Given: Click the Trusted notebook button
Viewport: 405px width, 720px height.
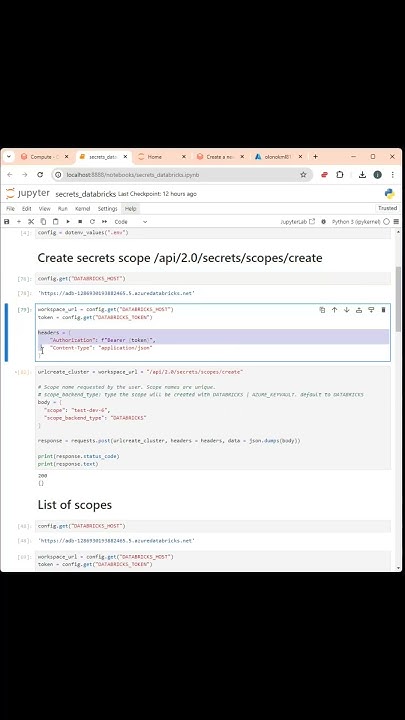Looking at the screenshot, I should coord(387,208).
